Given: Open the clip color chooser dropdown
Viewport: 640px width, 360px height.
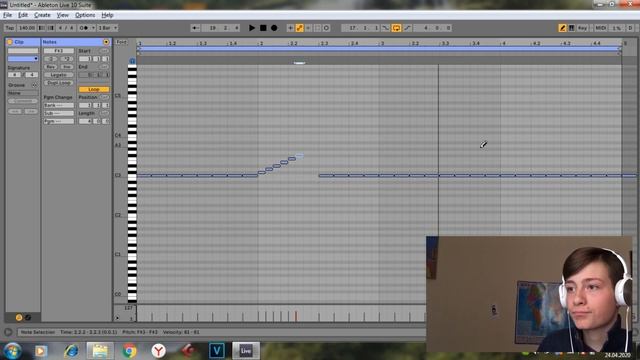Looking at the screenshot, I should (23, 59).
